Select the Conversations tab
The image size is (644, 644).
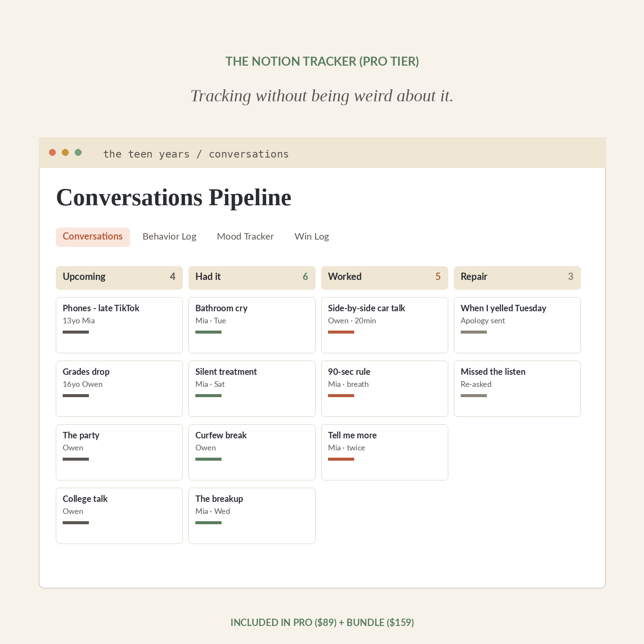(x=93, y=237)
